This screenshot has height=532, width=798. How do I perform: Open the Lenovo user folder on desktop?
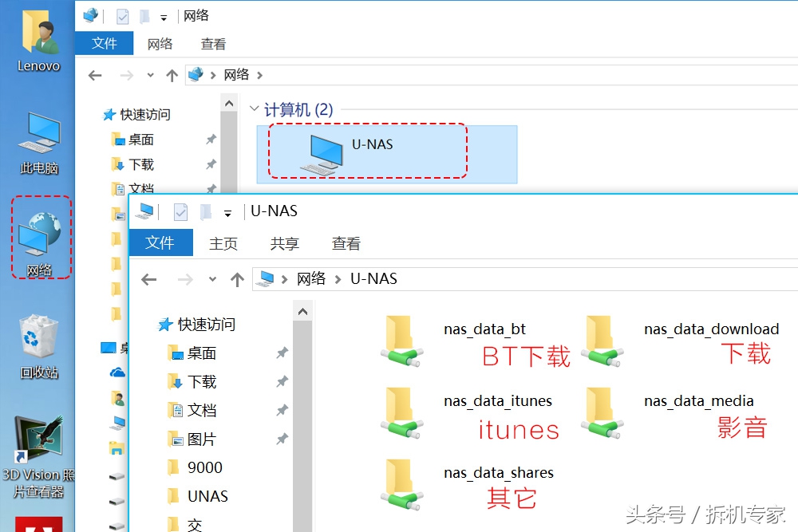click(x=38, y=41)
